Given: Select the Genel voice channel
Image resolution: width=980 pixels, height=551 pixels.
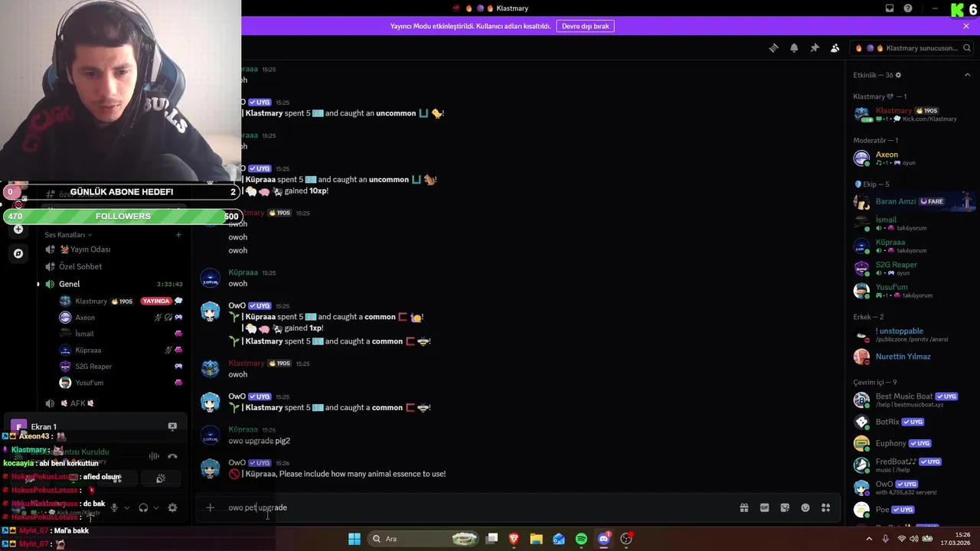Looking at the screenshot, I should pos(113,284).
